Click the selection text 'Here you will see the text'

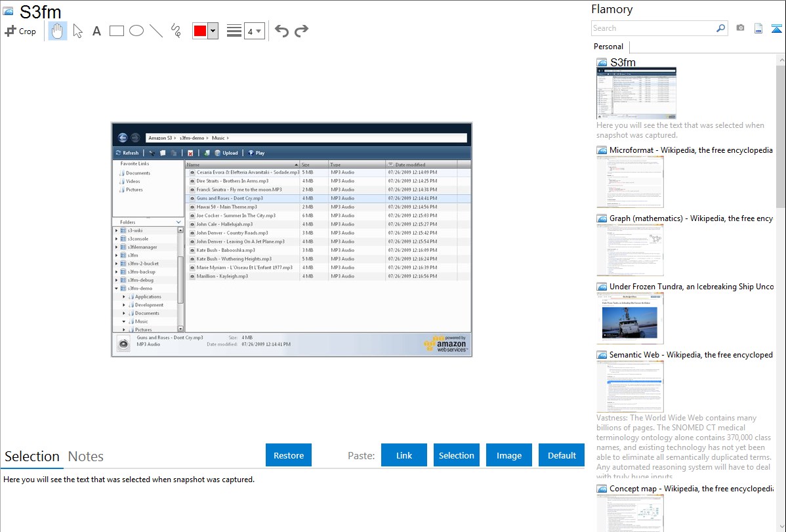129,480
